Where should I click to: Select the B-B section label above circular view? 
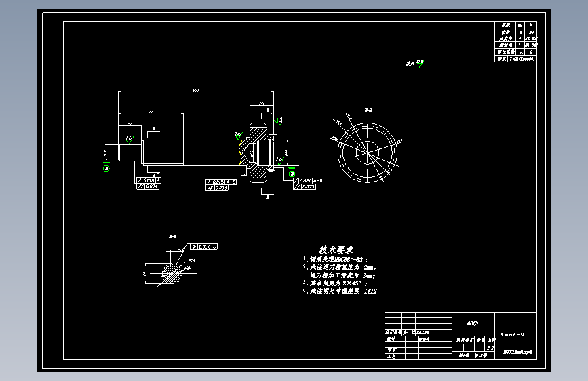click(368, 111)
